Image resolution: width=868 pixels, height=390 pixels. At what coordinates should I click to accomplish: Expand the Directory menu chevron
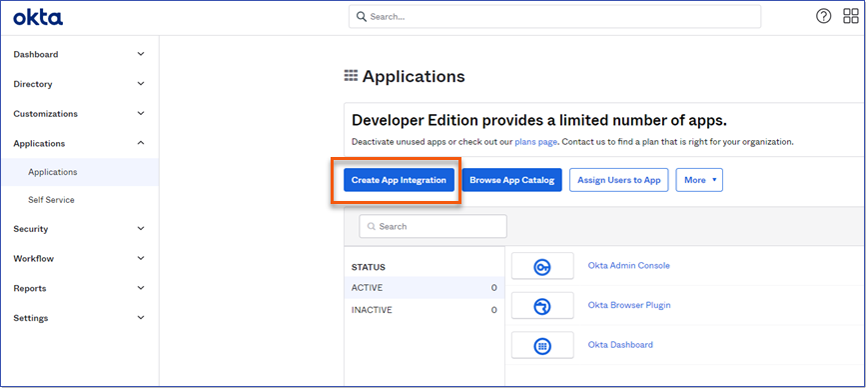pos(141,84)
